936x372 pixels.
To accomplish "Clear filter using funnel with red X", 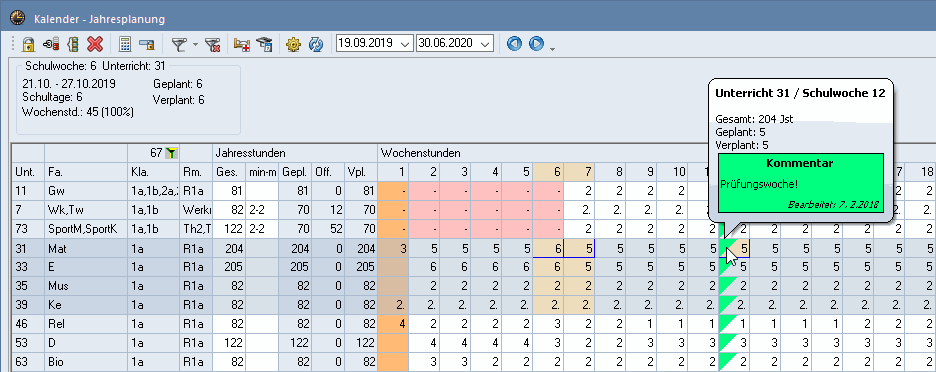I will [213, 44].
